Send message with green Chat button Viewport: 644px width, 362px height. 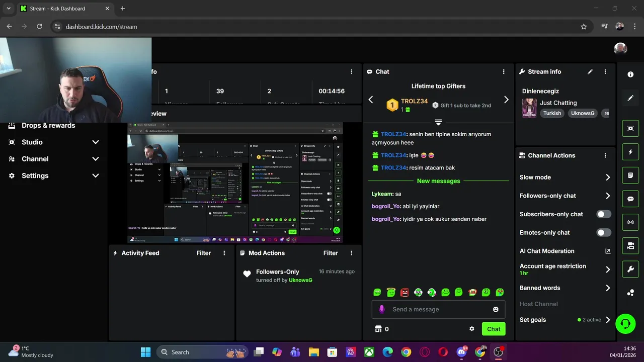pyautogui.click(x=494, y=329)
